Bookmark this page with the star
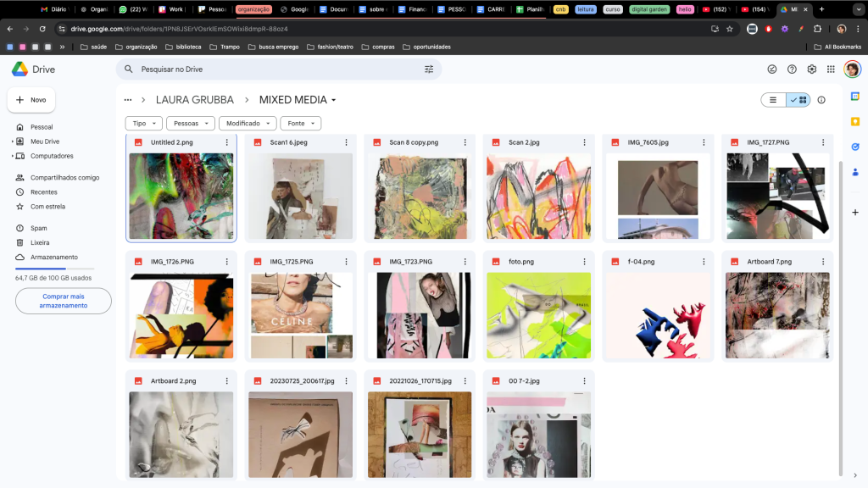This screenshot has width=868, height=488. [x=729, y=28]
